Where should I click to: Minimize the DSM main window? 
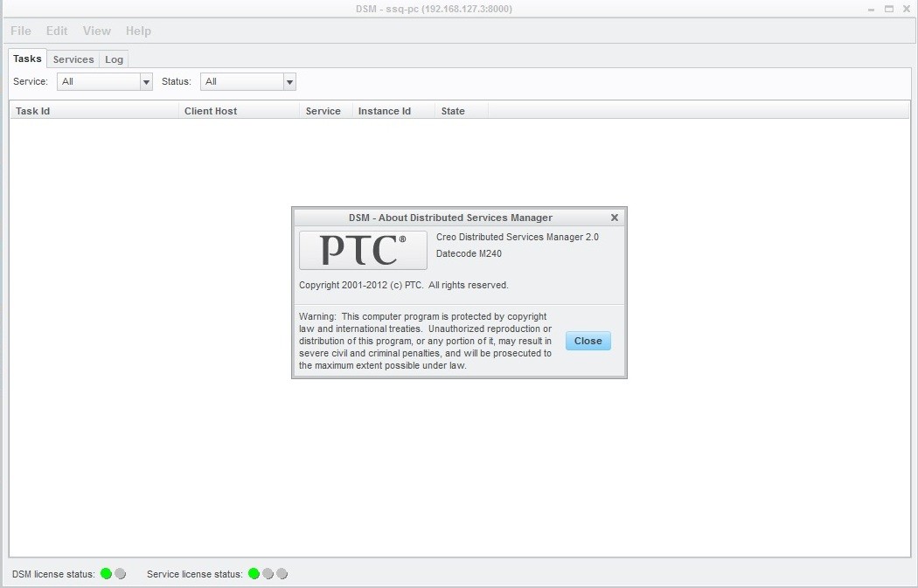click(872, 10)
